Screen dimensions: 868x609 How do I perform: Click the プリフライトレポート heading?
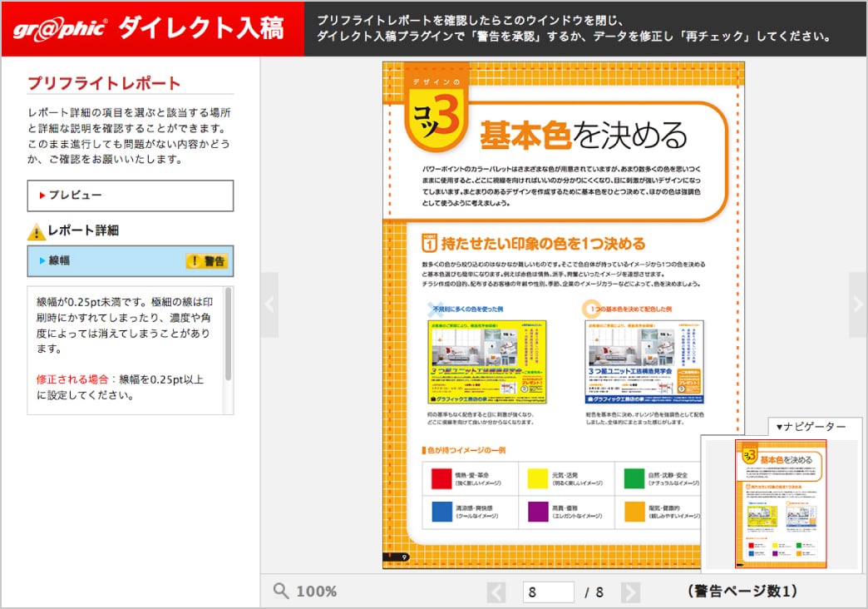(104, 83)
